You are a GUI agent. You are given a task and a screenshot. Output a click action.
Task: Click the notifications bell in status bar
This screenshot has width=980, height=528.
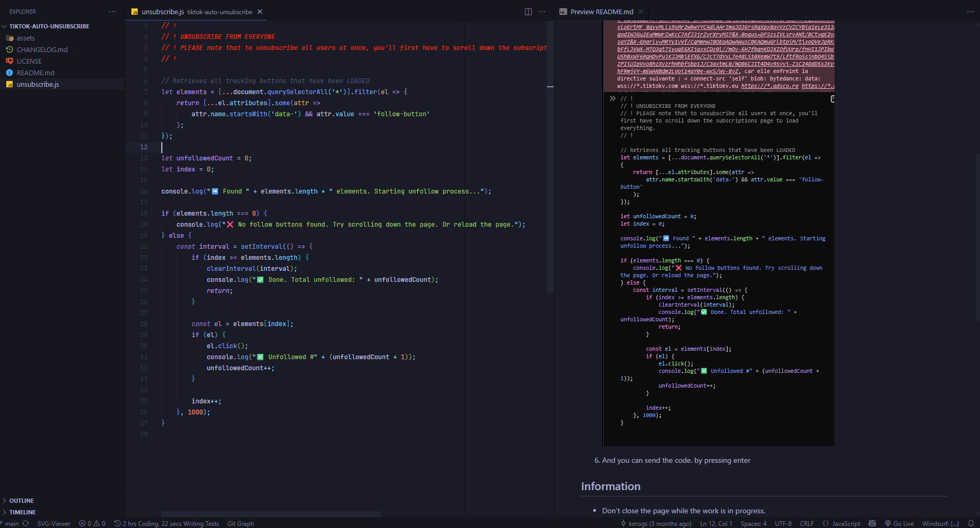(x=971, y=524)
